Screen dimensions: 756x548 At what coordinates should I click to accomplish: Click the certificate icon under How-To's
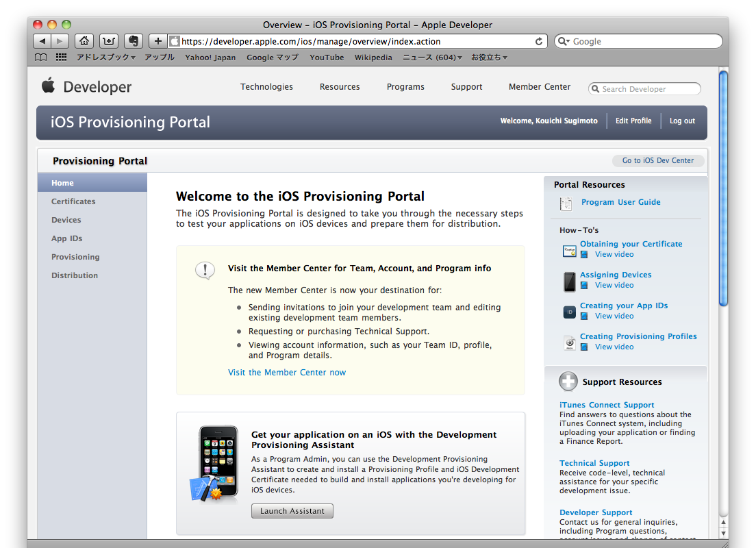(x=569, y=251)
